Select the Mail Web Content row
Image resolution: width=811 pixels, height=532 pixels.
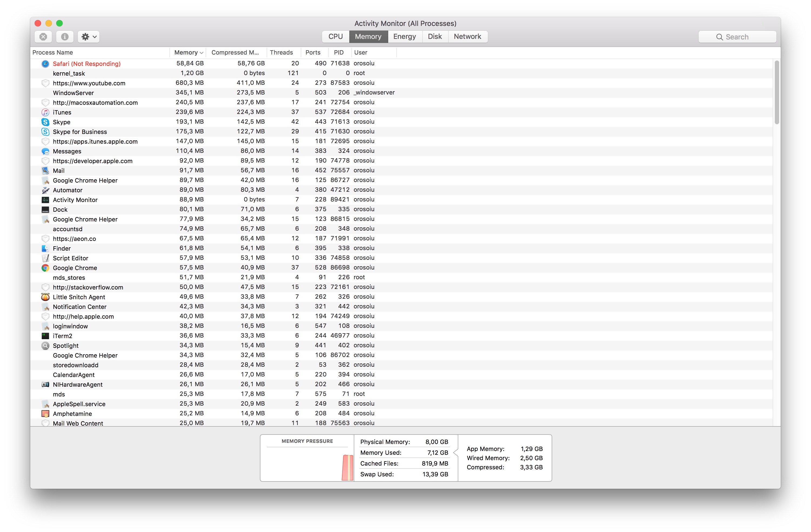(x=401, y=423)
